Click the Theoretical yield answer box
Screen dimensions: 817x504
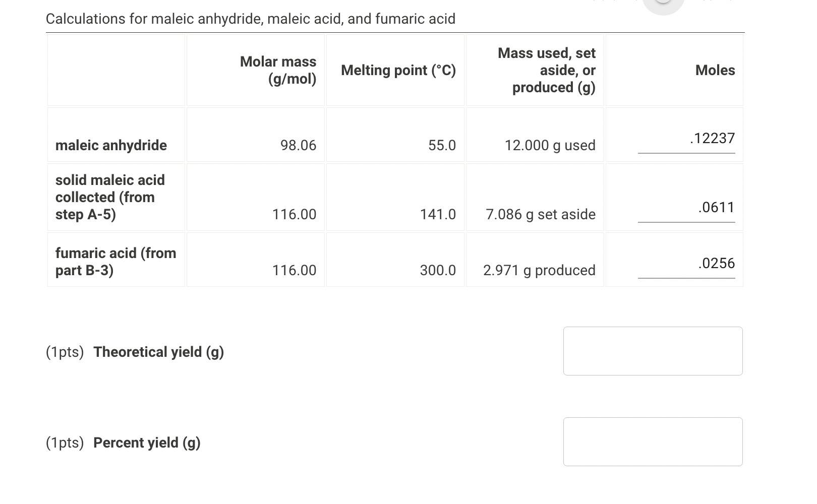[653, 351]
